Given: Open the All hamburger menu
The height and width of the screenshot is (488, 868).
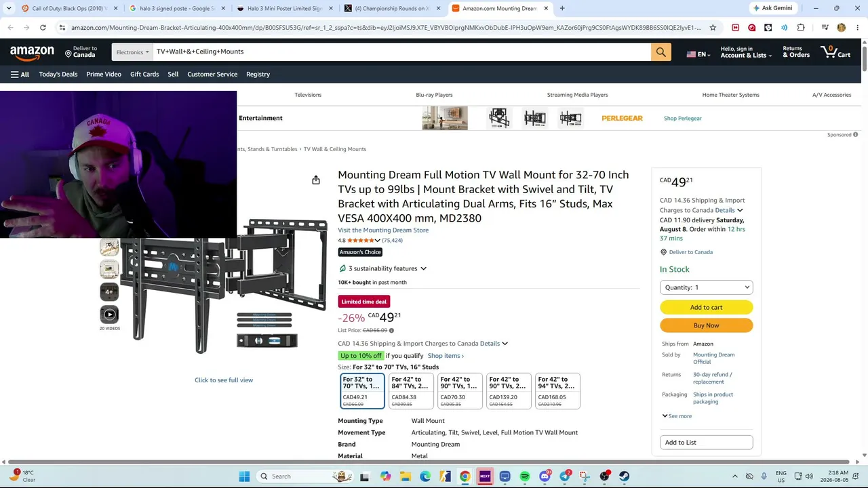Looking at the screenshot, I should tap(20, 75).
